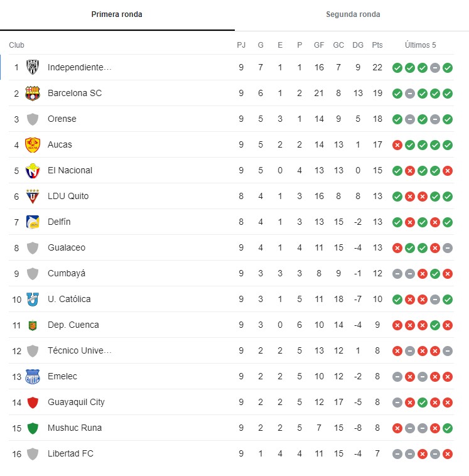
Task: Click the Últimos 5 column header
Action: 421,45
